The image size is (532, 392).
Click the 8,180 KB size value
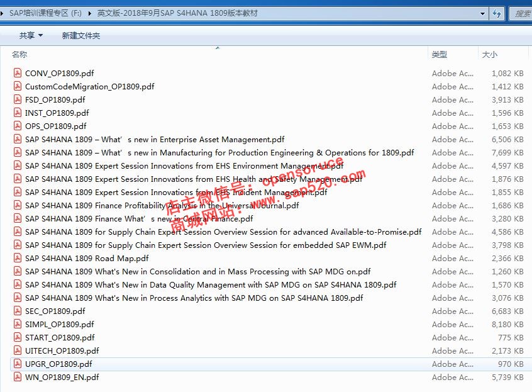pyautogui.click(x=507, y=325)
